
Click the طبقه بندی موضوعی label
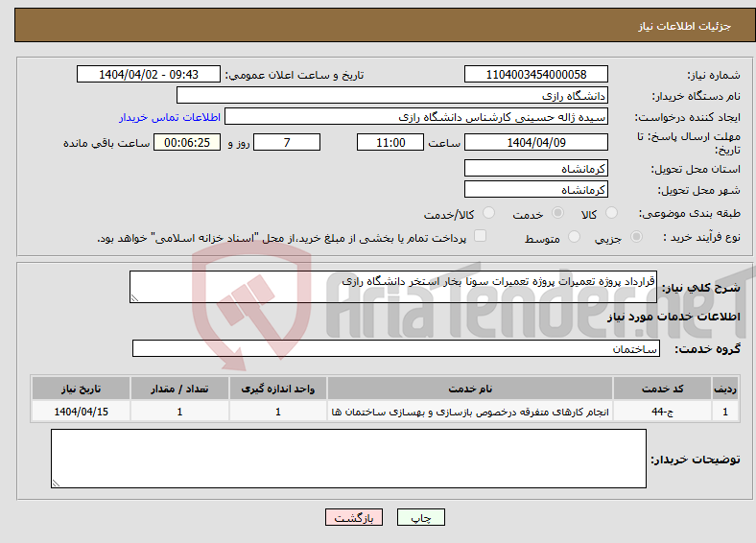(x=690, y=213)
